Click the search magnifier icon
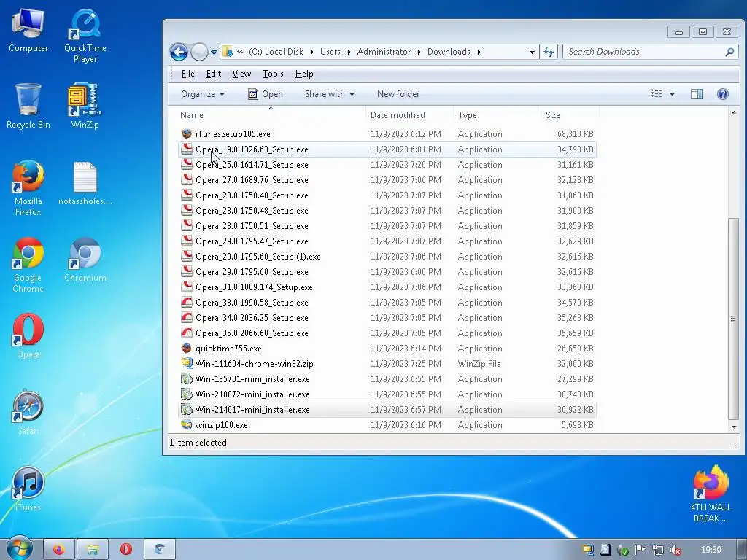747x560 pixels. [729, 52]
